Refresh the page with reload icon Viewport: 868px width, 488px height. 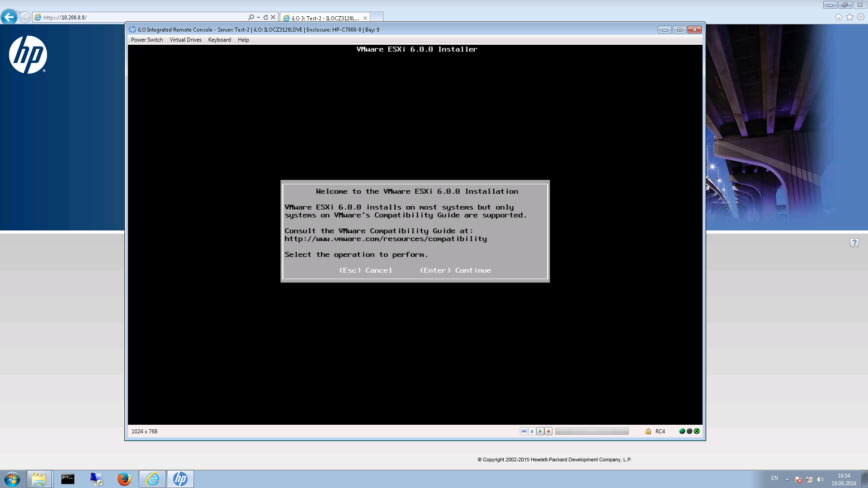click(266, 17)
